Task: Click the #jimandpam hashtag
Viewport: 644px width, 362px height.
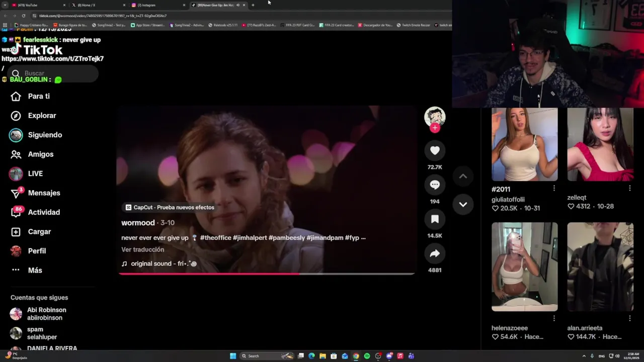Action: 325,238
